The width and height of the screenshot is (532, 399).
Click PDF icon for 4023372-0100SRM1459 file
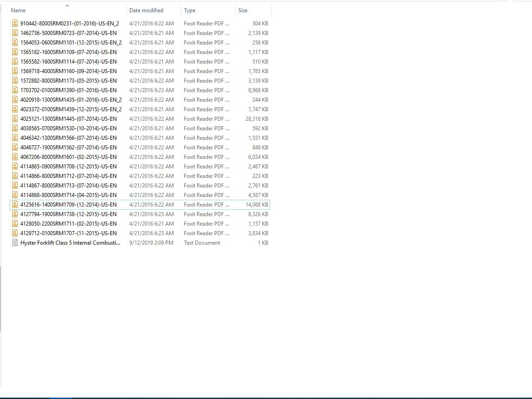click(x=15, y=109)
